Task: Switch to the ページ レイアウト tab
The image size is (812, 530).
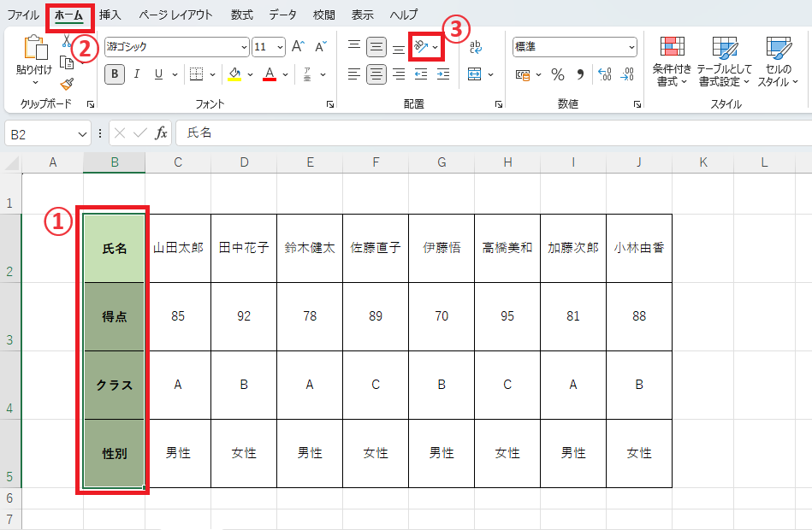Action: coord(175,15)
